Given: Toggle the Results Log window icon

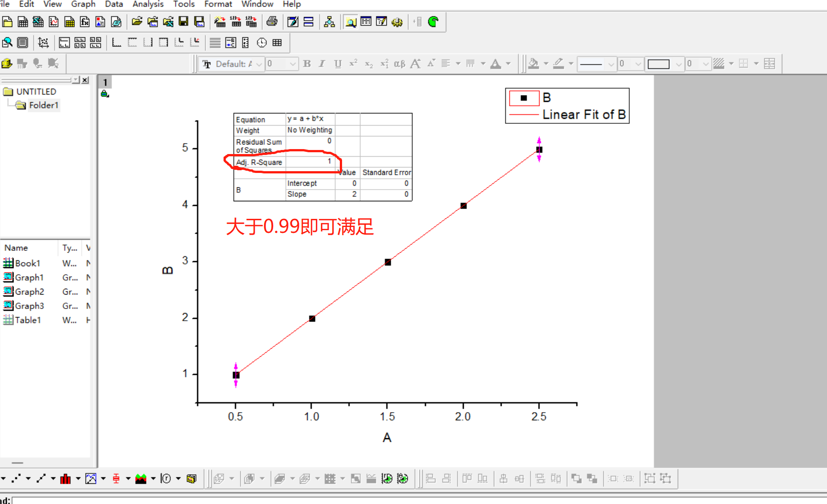Looking at the screenshot, I should (366, 22).
